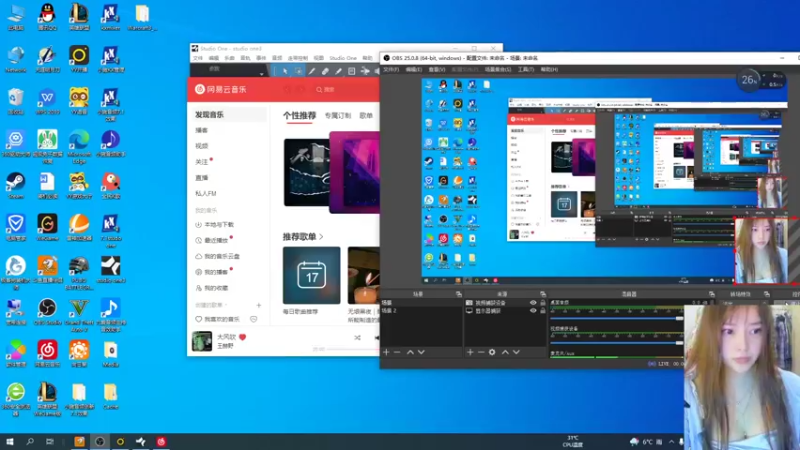Screen dimensions: 800x450
Task: Toggle the lock on the 显示器捕获 source
Action: pyautogui.click(x=543, y=311)
